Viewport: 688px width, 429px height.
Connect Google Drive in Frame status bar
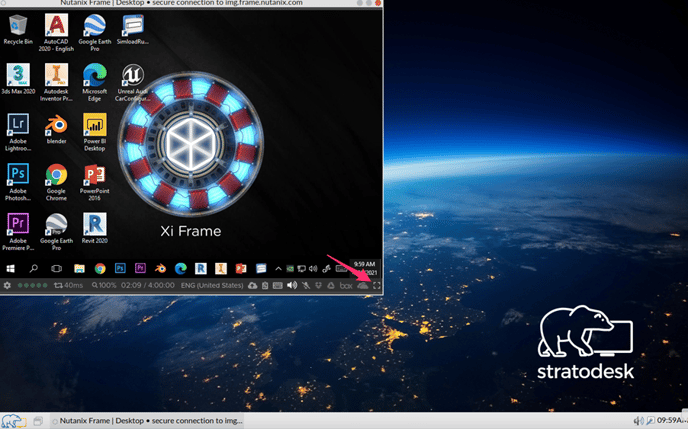click(x=331, y=286)
